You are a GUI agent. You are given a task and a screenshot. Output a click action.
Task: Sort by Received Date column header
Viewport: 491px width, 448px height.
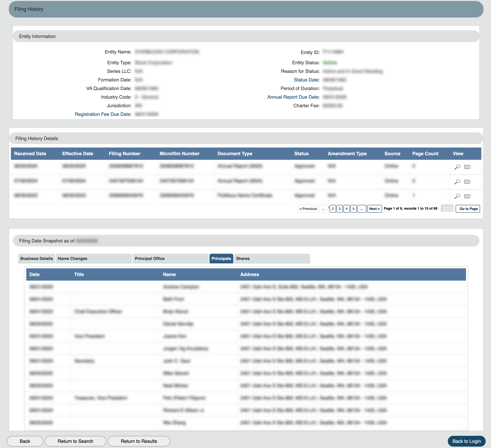click(30, 153)
